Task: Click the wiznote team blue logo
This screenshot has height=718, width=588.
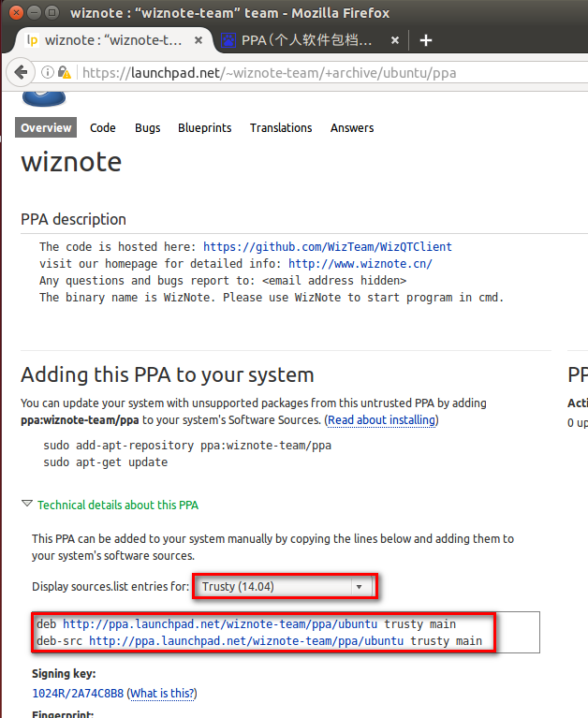Action: pos(44,98)
